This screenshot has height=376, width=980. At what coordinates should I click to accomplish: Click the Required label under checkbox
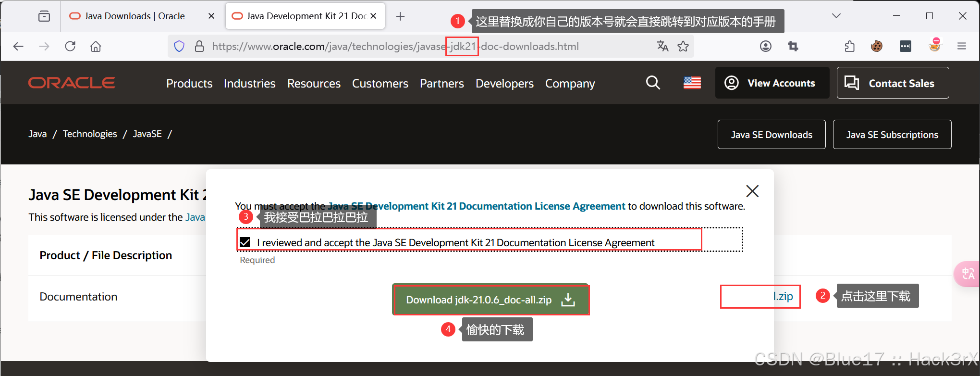[x=257, y=260]
